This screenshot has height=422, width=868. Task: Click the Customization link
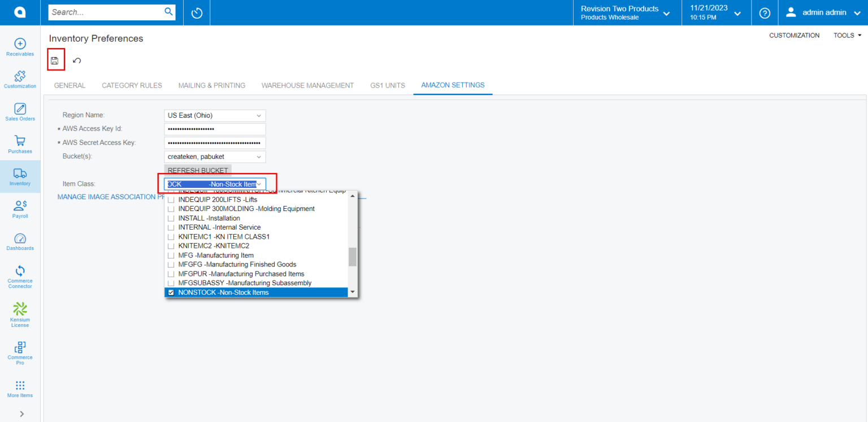pyautogui.click(x=794, y=35)
